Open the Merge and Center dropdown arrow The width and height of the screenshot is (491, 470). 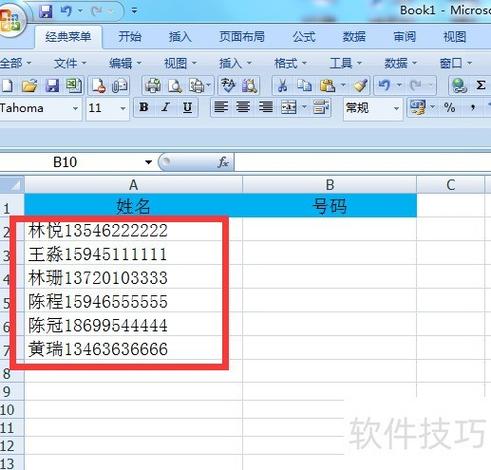pos(304,107)
